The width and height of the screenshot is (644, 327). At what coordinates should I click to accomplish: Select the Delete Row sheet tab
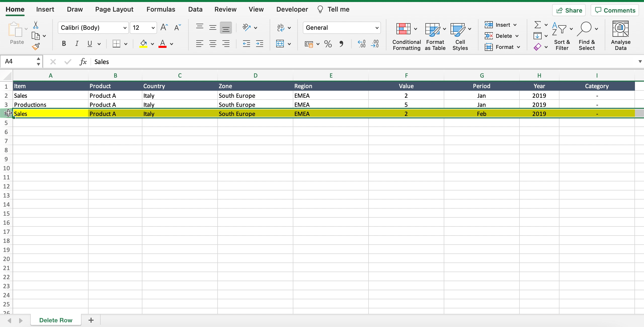pyautogui.click(x=55, y=320)
